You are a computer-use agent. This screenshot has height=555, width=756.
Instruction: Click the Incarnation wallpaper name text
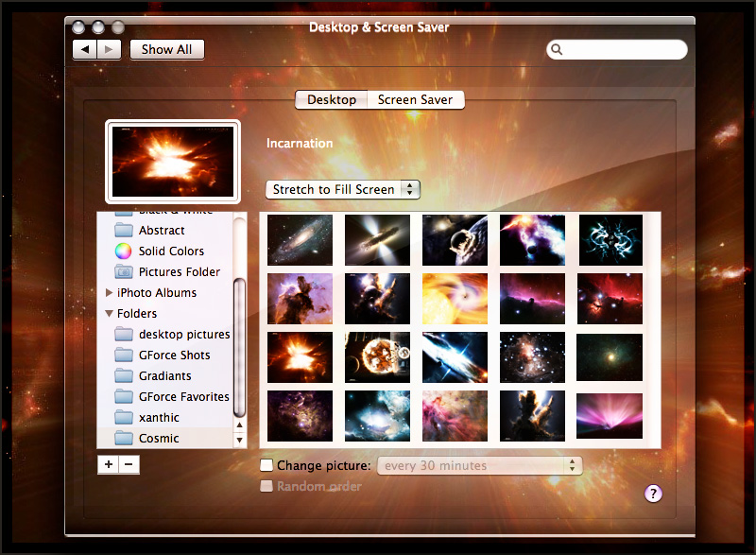pos(300,143)
